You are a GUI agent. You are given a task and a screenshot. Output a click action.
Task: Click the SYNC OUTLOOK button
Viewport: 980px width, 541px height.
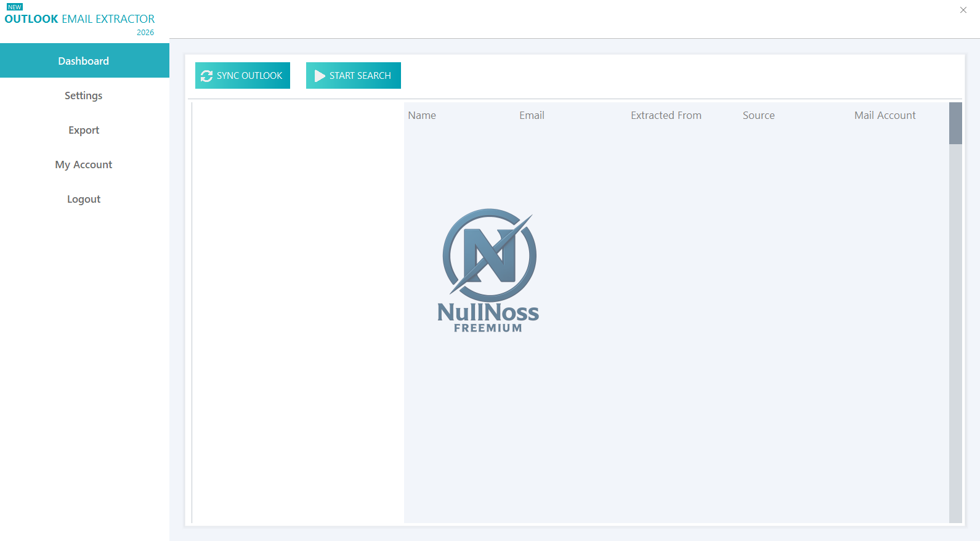point(243,75)
